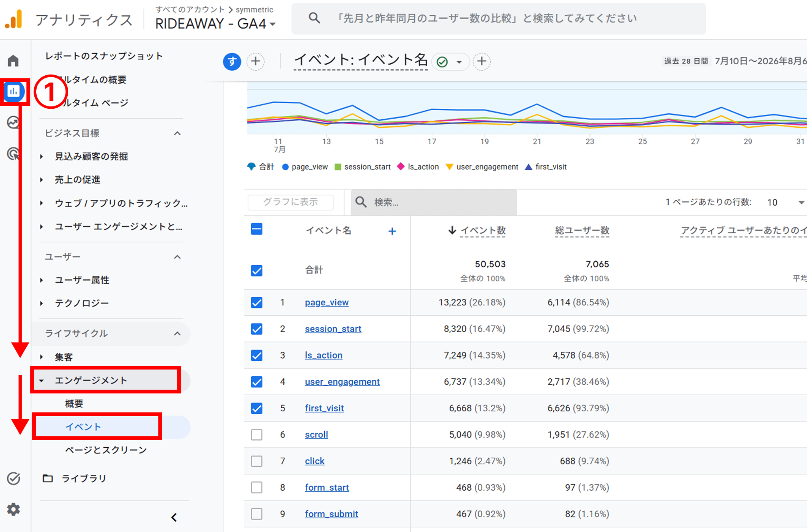Open the first_visit event link

(324, 408)
